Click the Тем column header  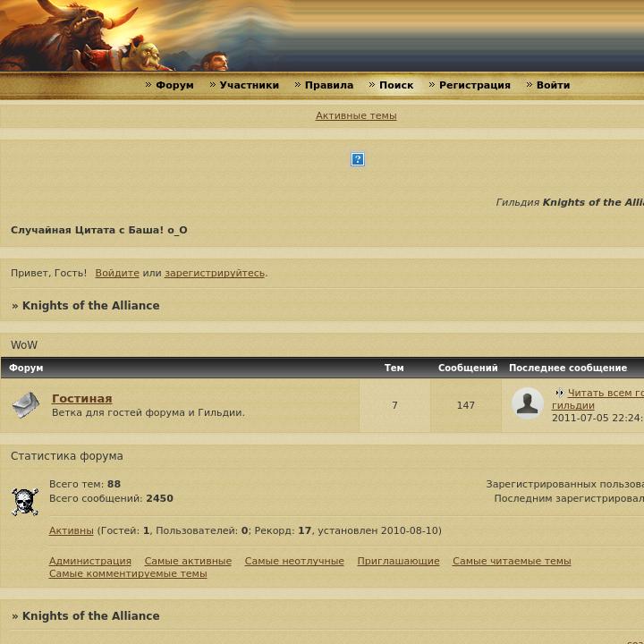click(x=394, y=368)
